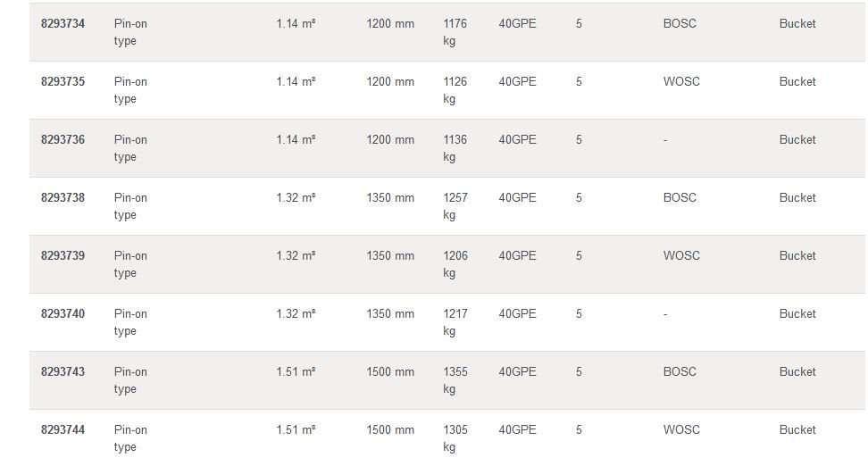Select Bucket in the 8293740 row

797,314
